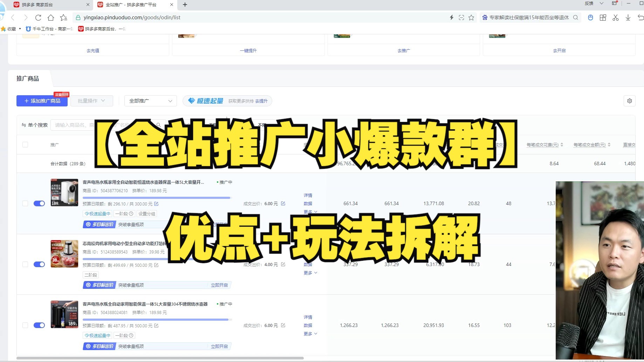Switch to 全站推广 browser tab
This screenshot has width=644, height=362.
tap(135, 5)
